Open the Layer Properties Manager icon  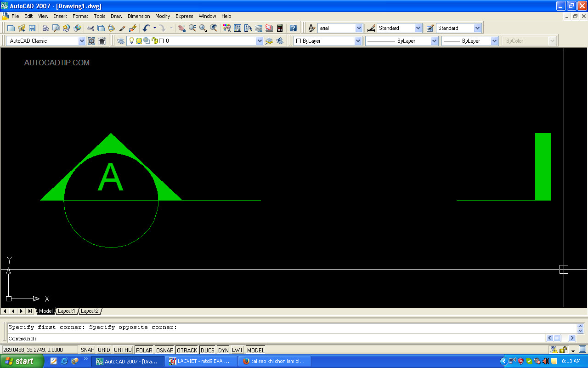(121, 41)
